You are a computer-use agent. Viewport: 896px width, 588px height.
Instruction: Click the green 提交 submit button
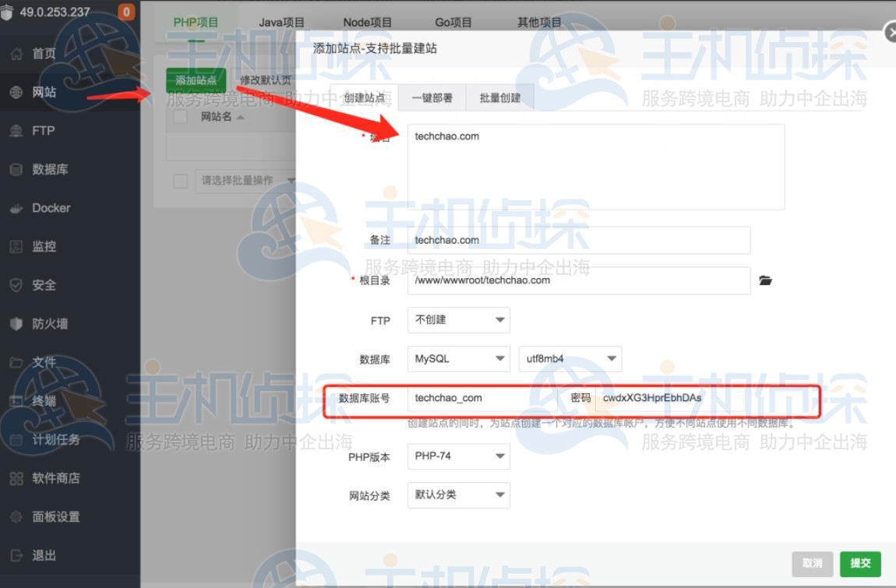tap(860, 564)
